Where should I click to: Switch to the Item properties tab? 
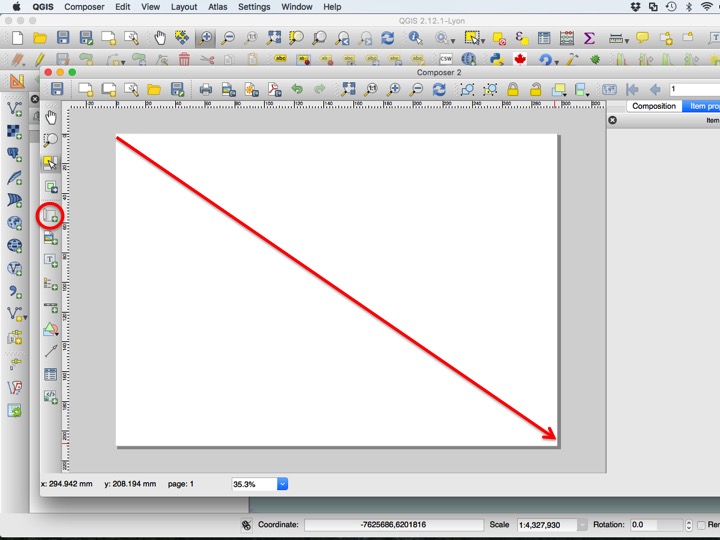coord(701,106)
